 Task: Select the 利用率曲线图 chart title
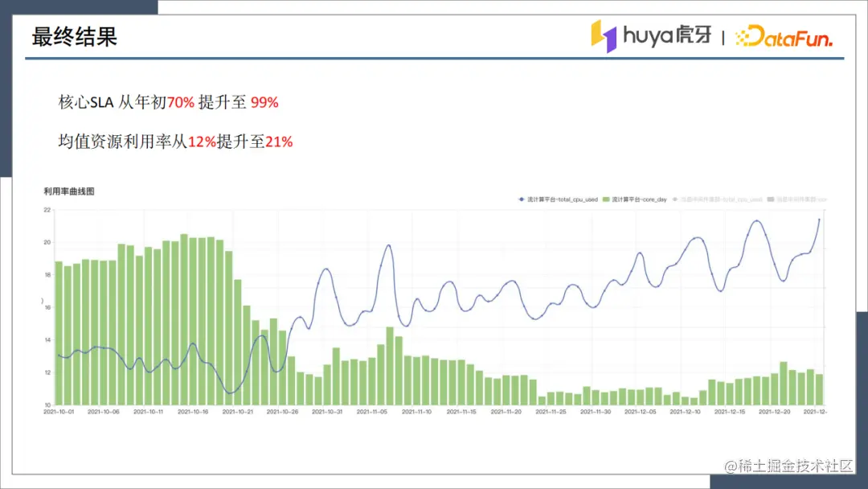(69, 191)
